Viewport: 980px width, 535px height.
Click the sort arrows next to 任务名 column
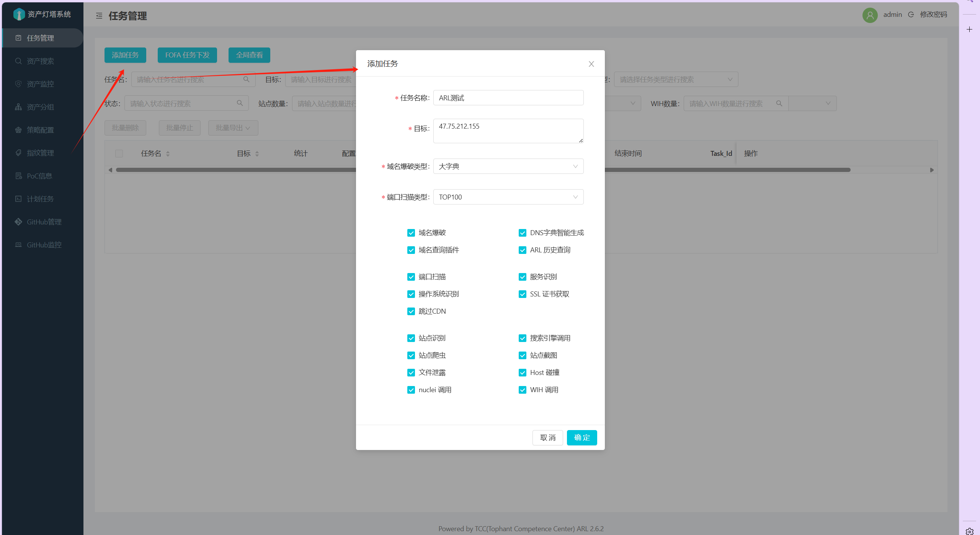(x=168, y=154)
